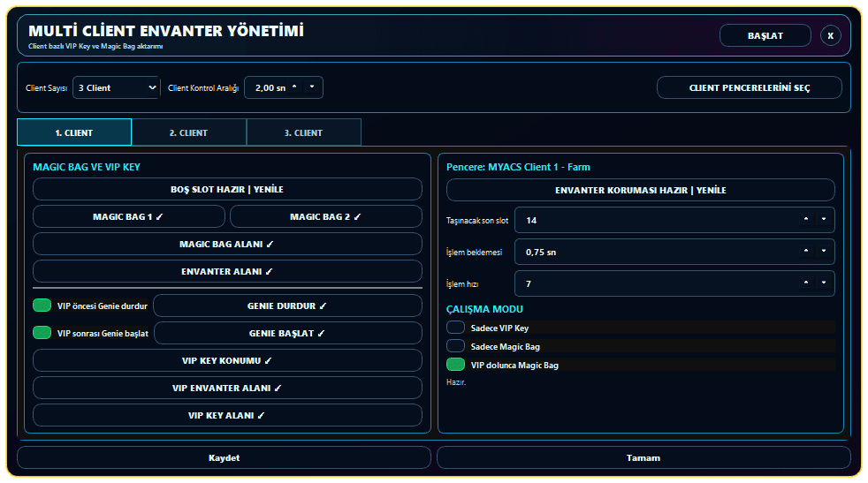Click the Kaydet button

(x=224, y=457)
